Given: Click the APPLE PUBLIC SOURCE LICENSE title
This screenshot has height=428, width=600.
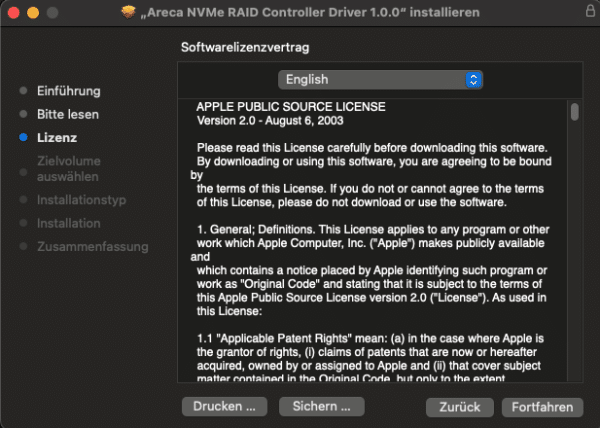Looking at the screenshot, I should pyautogui.click(x=291, y=107).
